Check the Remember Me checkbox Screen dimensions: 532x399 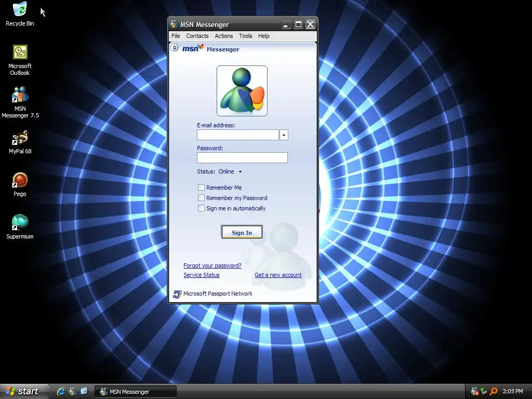click(x=201, y=187)
